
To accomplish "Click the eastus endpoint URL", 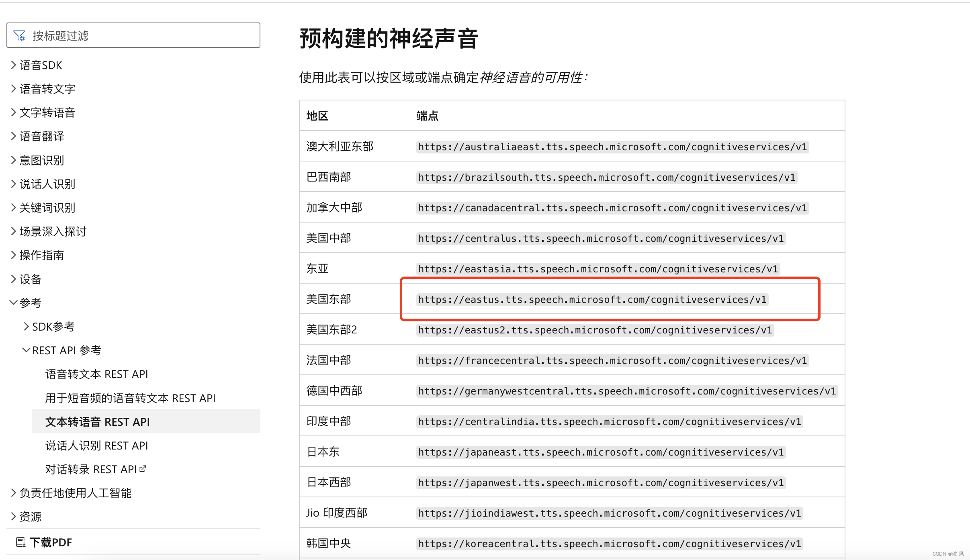I will 592,300.
